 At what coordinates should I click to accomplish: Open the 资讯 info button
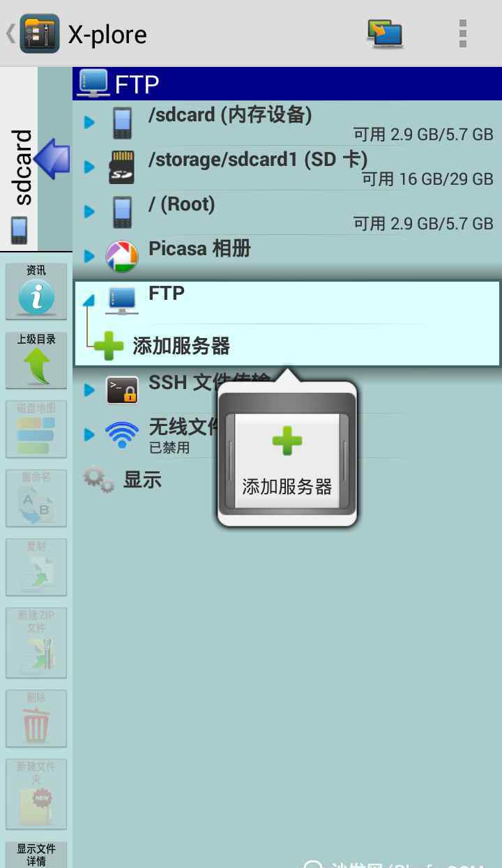pos(36,291)
